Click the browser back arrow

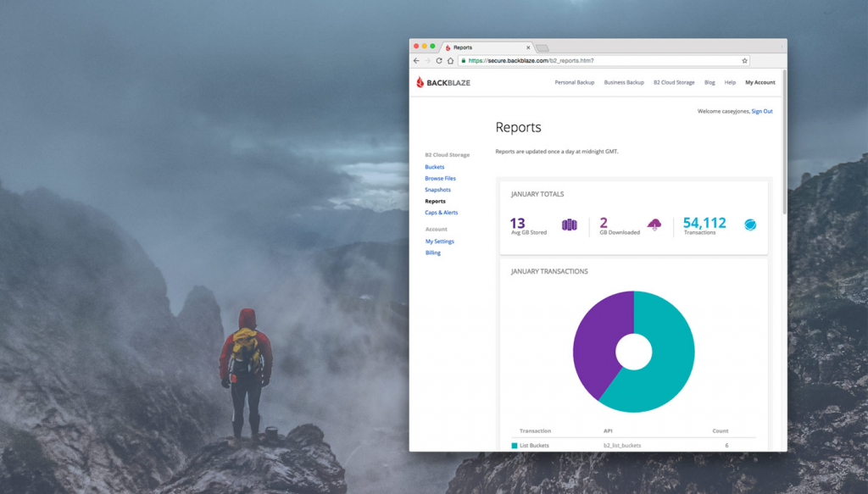coord(416,61)
